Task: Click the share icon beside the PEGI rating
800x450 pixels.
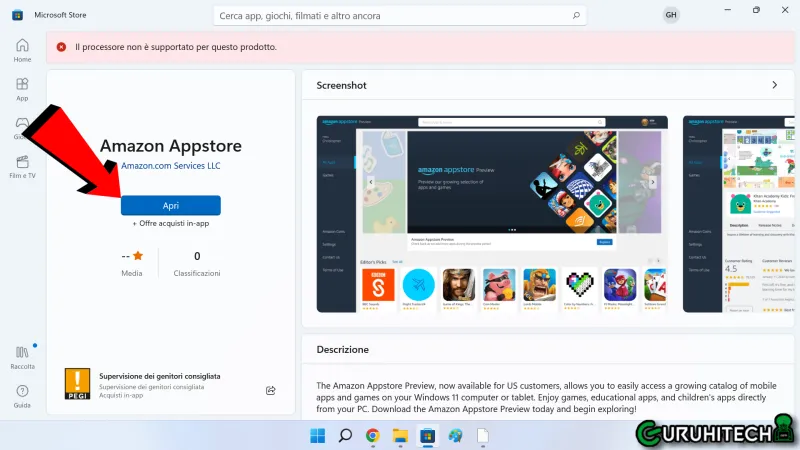Action: (270, 390)
